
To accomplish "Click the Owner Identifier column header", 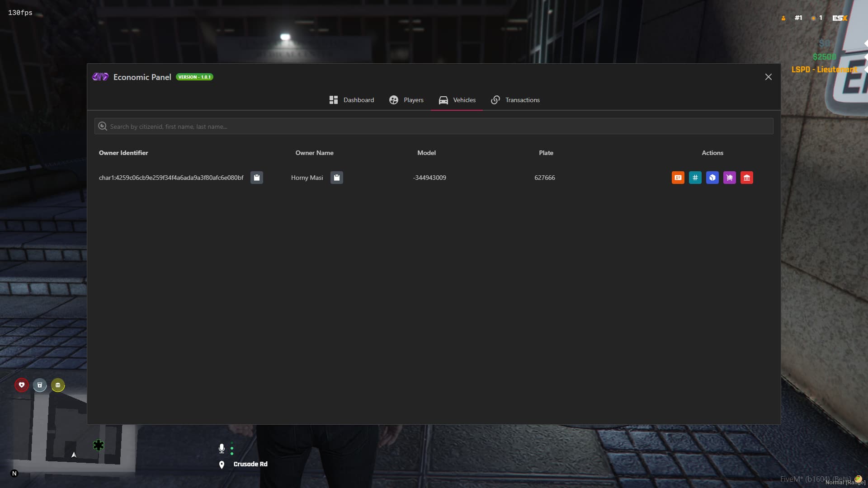I will point(123,153).
